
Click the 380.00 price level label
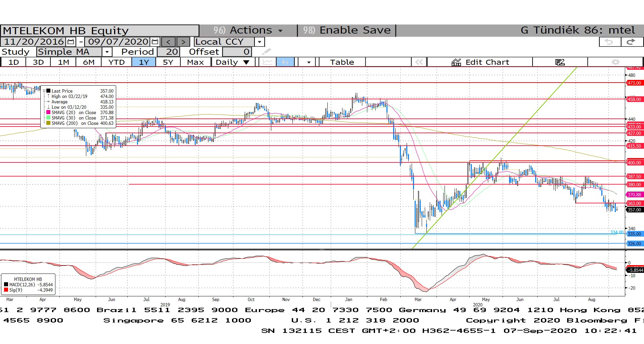point(635,185)
